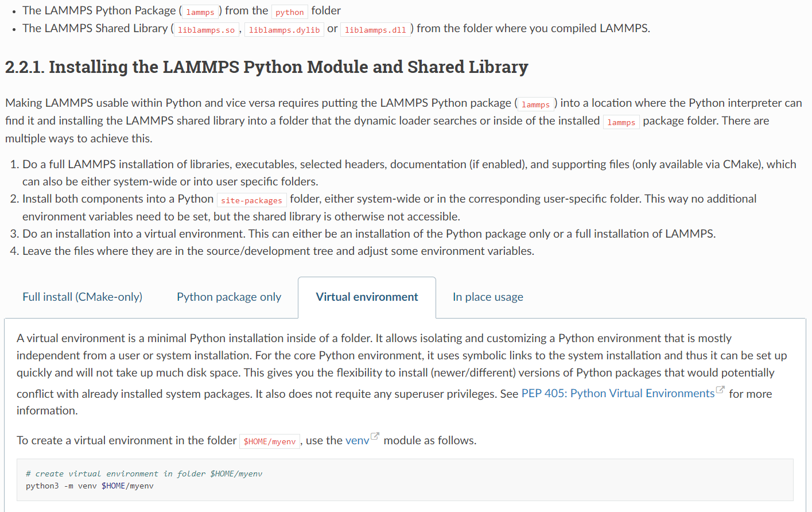The width and height of the screenshot is (812, 512).
Task: Click the lammps literal before 'package folder'
Action: (x=621, y=122)
